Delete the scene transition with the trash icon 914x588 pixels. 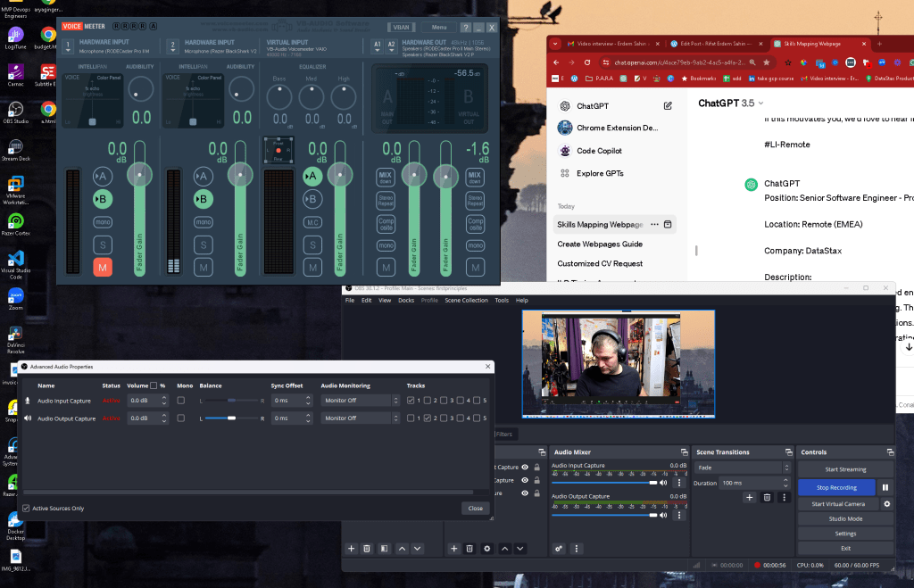[x=767, y=497]
